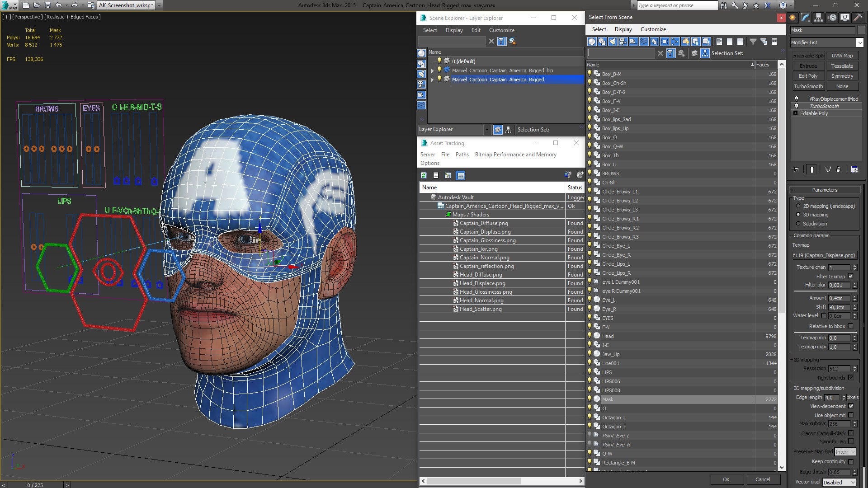Click Refresh icon in Asset Tracking toolbar
The image size is (868, 488).
coord(424,175)
